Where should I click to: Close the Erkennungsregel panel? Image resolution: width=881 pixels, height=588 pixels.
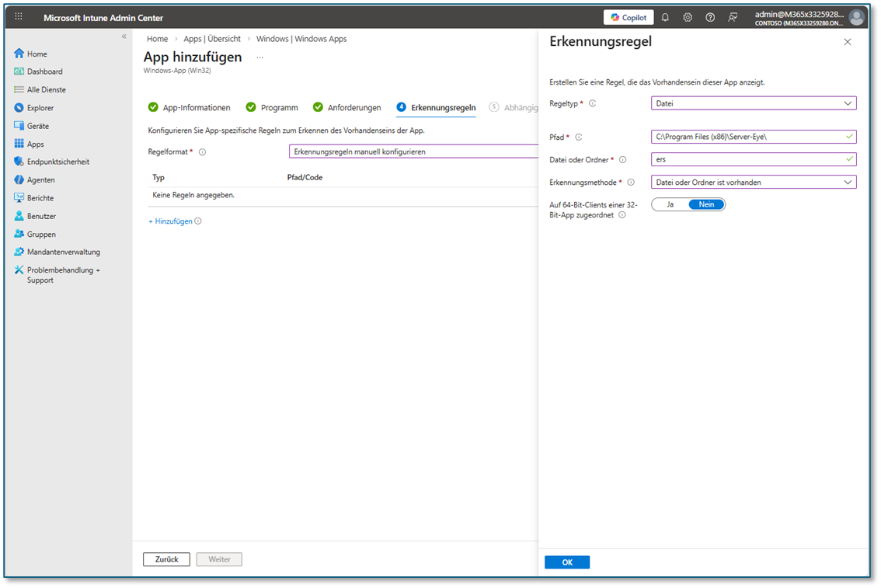click(x=848, y=42)
